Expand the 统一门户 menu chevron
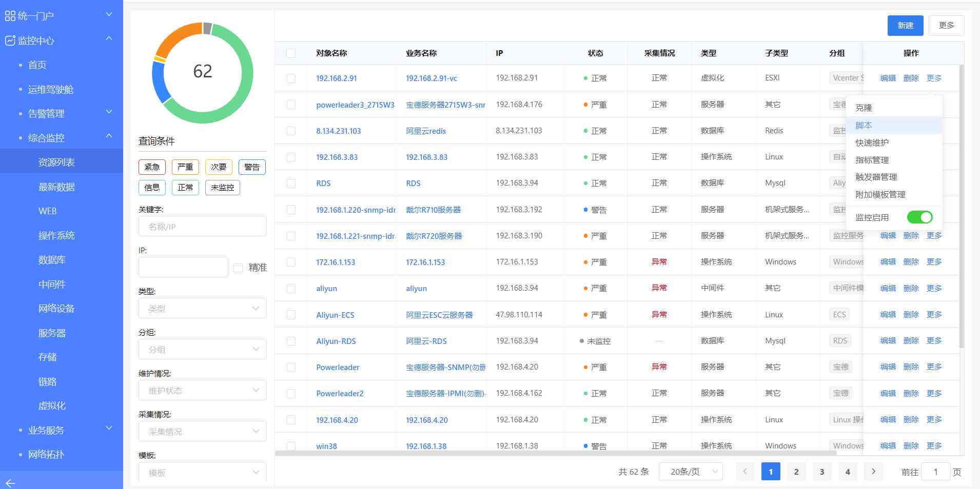Viewport: 980px width, 489px height. coord(109,15)
